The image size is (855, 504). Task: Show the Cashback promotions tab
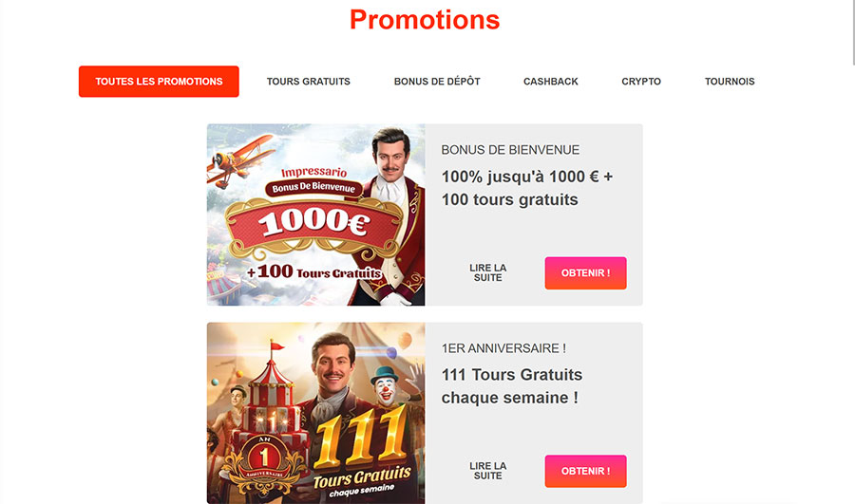click(551, 82)
